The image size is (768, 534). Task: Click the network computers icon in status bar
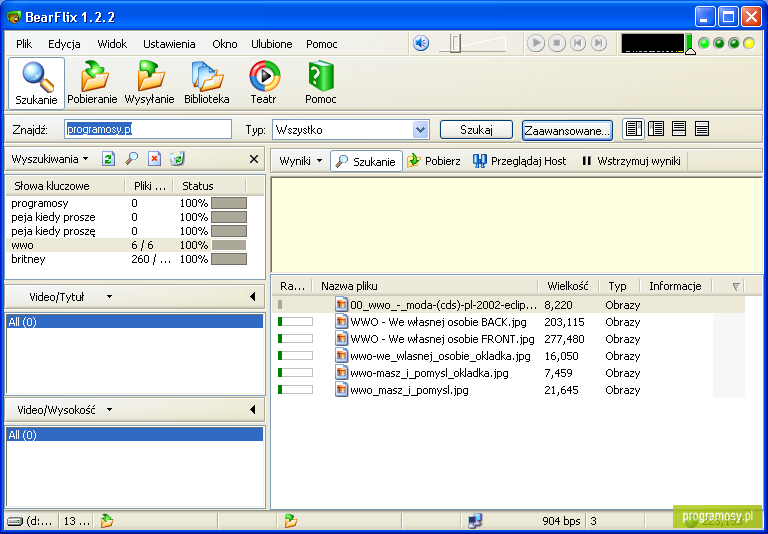pos(475,520)
